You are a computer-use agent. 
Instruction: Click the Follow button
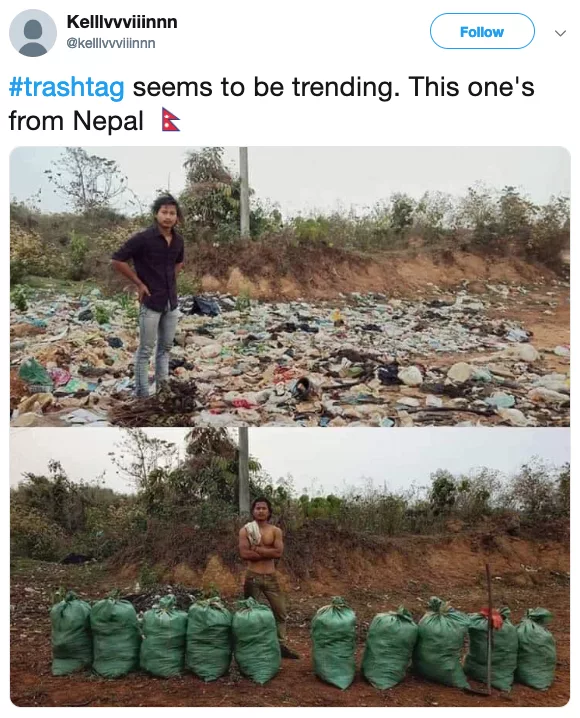pyautogui.click(x=482, y=31)
